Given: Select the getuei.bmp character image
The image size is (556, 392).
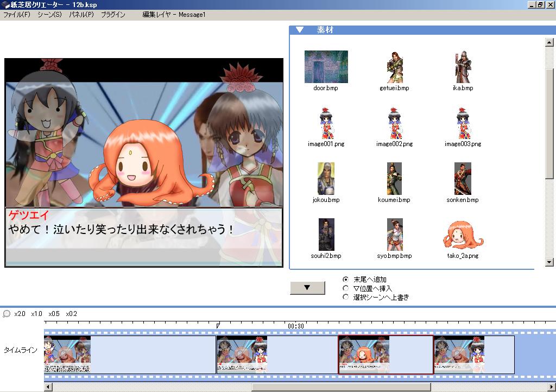Looking at the screenshot, I should [394, 67].
